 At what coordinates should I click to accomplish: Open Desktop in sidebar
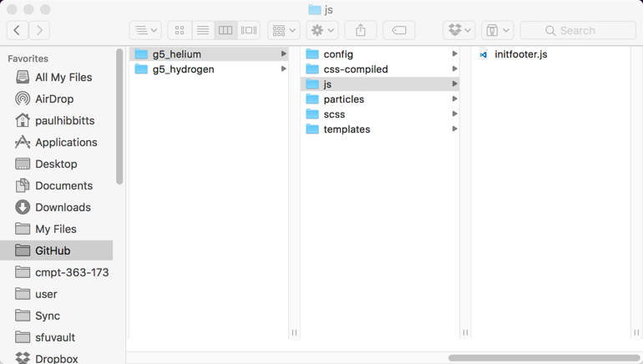tap(56, 164)
